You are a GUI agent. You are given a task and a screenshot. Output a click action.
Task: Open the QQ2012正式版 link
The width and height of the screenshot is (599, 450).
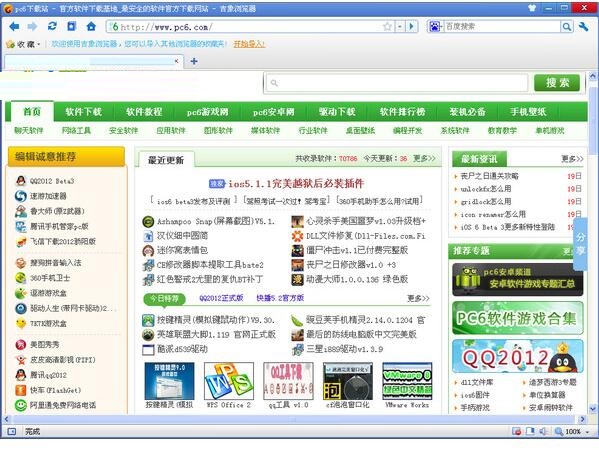221,298
